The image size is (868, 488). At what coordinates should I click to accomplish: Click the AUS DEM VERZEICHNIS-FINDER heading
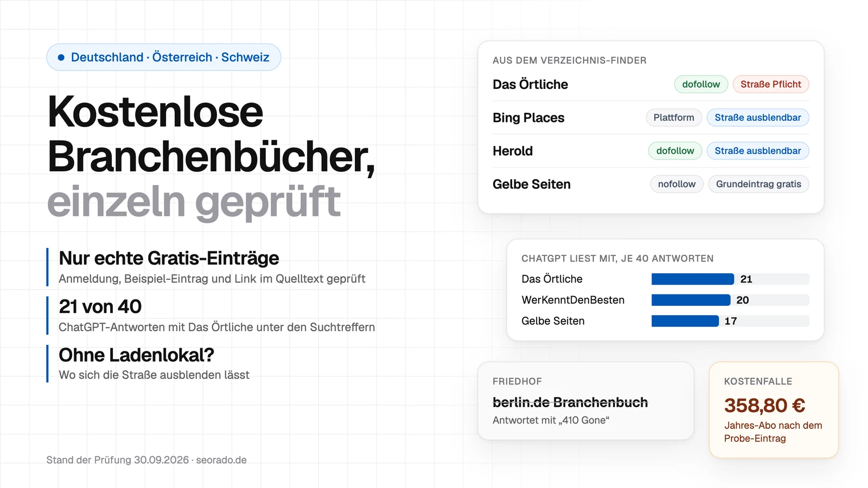(570, 61)
